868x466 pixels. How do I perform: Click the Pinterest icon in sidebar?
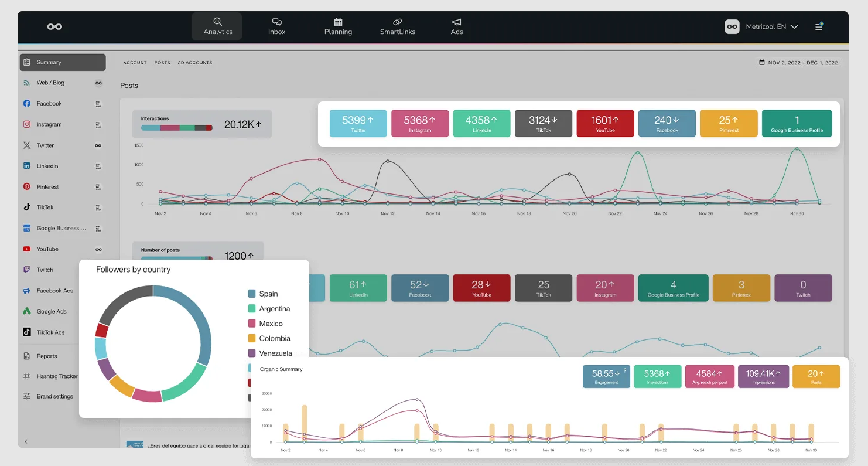pyautogui.click(x=27, y=186)
